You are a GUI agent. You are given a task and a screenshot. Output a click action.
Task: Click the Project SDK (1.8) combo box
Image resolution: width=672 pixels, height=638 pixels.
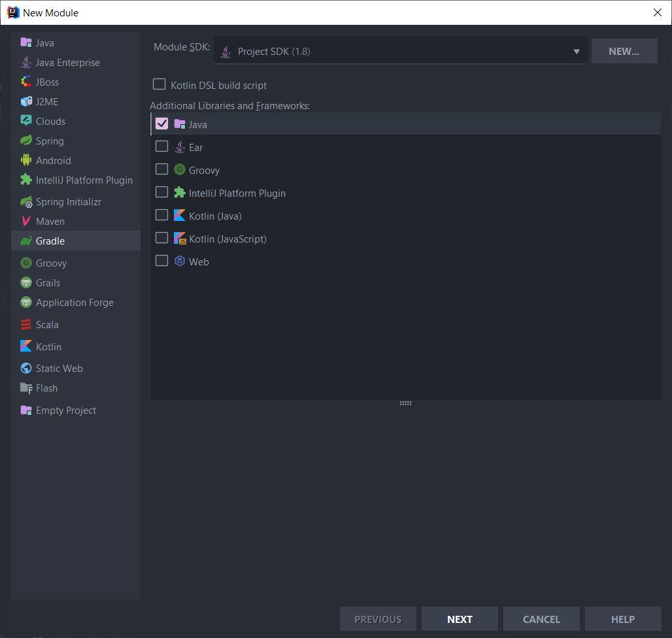click(x=400, y=51)
